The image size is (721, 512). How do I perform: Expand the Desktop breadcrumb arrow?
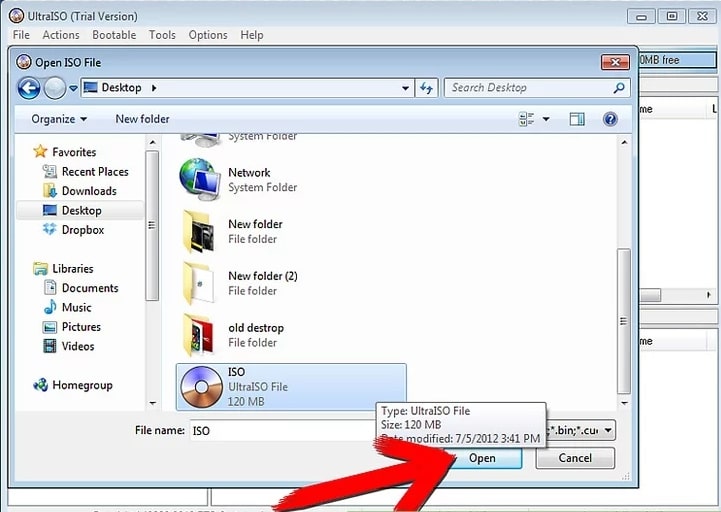(154, 87)
